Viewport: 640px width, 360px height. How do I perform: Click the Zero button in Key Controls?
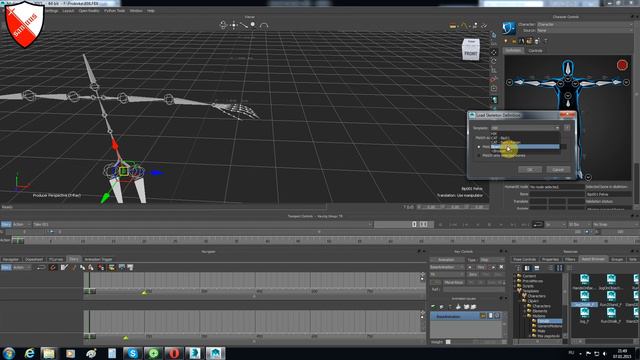click(473, 275)
